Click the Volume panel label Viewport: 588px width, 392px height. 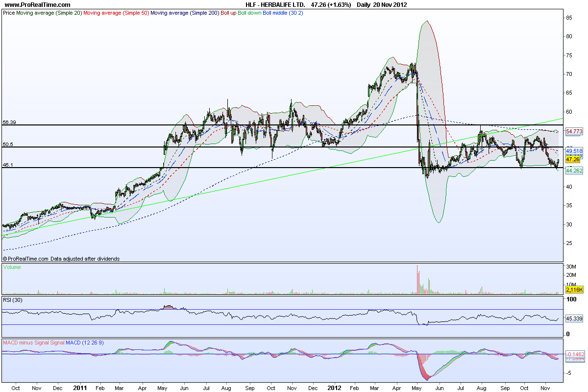coord(11,268)
